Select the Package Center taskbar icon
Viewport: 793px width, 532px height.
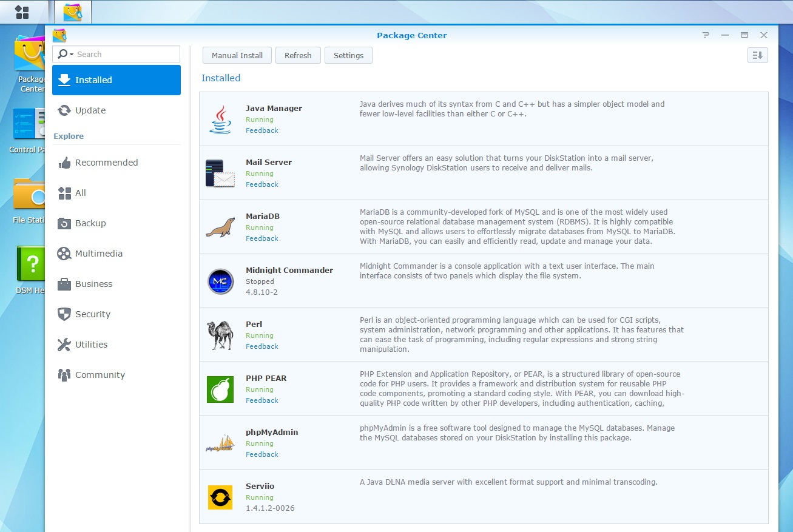pos(73,12)
